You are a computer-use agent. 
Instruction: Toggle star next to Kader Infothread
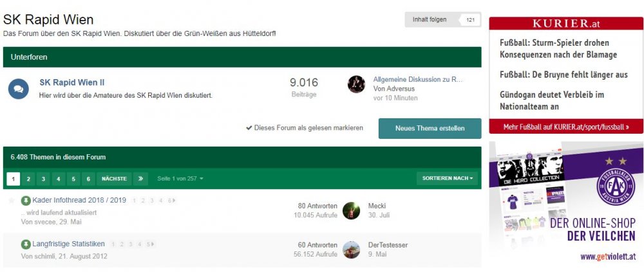point(12,201)
